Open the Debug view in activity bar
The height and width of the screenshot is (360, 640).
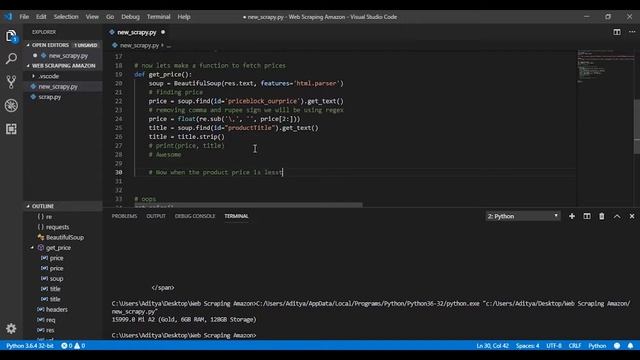pyautogui.click(x=11, y=106)
